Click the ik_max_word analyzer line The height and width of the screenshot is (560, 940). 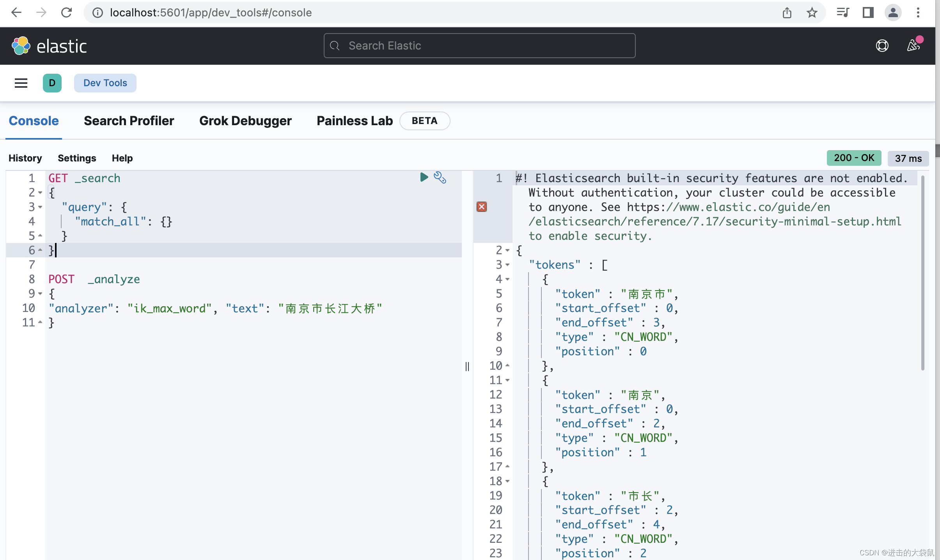[x=215, y=308]
